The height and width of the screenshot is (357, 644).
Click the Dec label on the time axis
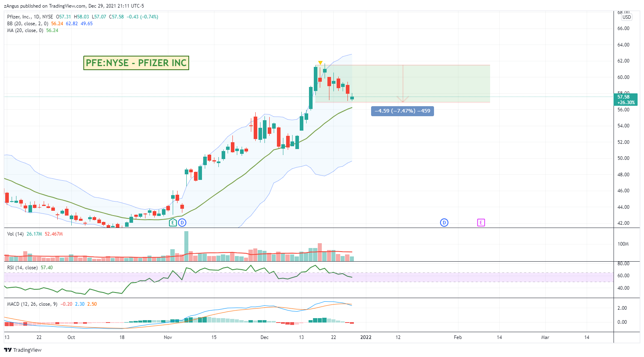(x=264, y=337)
